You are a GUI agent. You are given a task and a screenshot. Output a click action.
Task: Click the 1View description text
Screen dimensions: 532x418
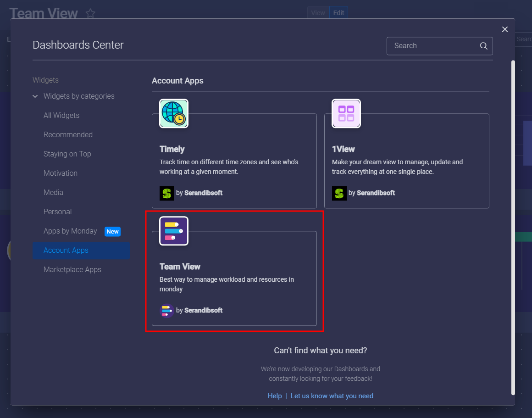(x=397, y=167)
